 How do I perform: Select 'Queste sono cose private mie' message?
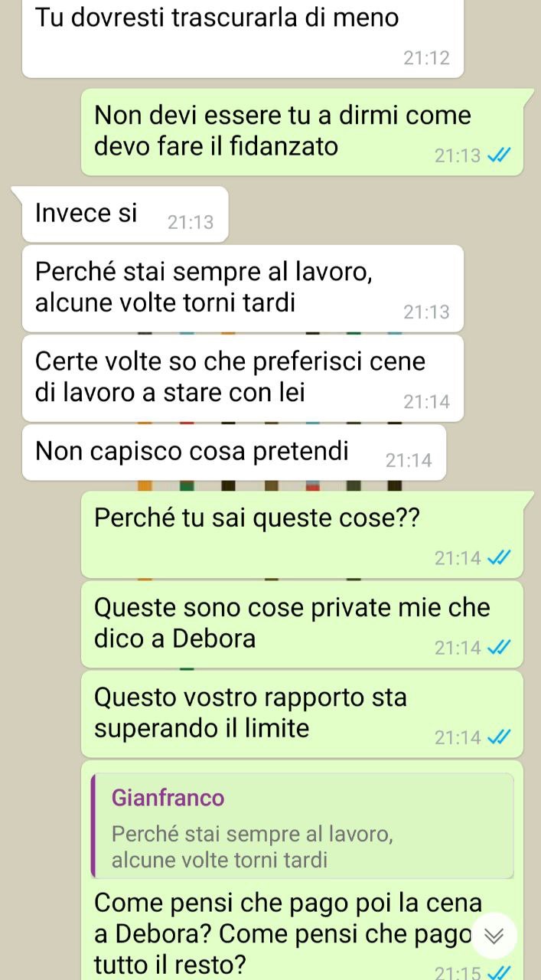302,624
